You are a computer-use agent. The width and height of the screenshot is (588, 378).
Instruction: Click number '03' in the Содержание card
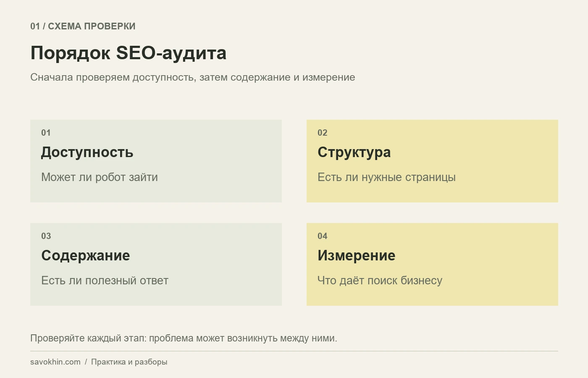pyautogui.click(x=46, y=236)
